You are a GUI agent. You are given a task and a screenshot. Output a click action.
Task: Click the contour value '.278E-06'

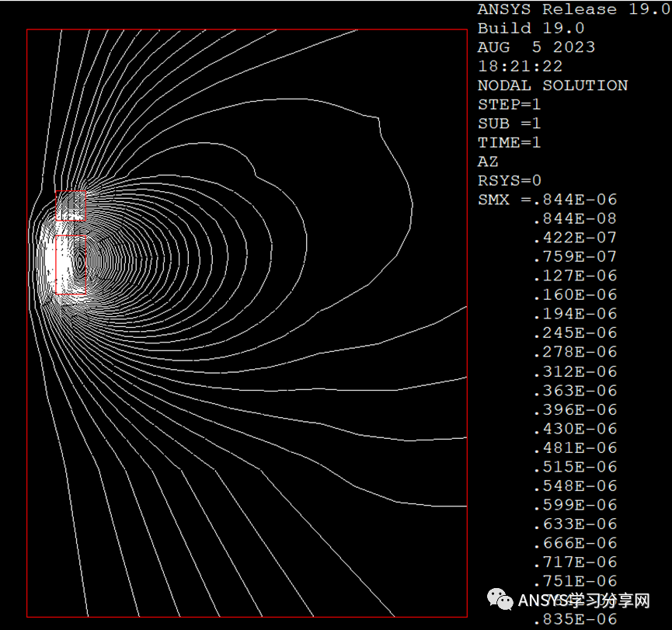coord(575,352)
